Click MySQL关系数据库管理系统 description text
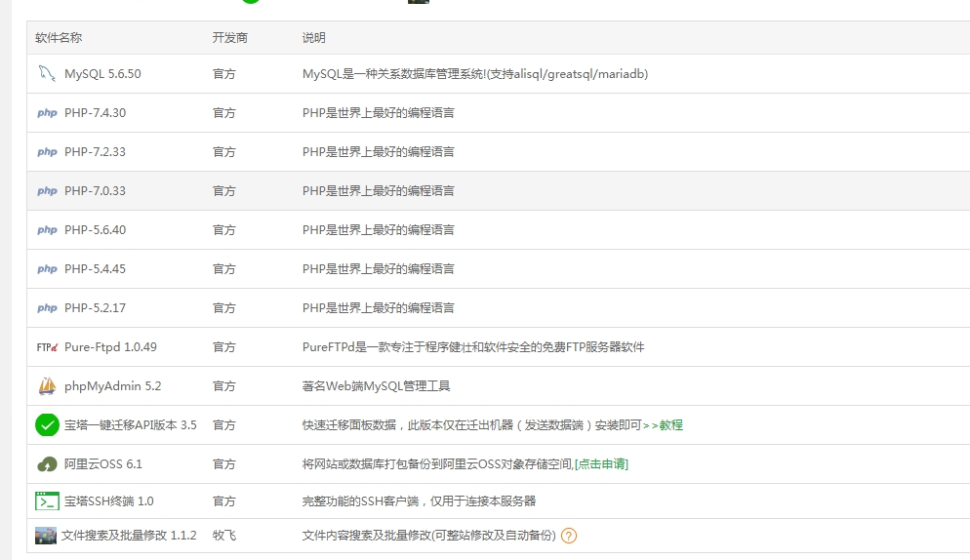The width and height of the screenshot is (970, 560). click(x=475, y=73)
